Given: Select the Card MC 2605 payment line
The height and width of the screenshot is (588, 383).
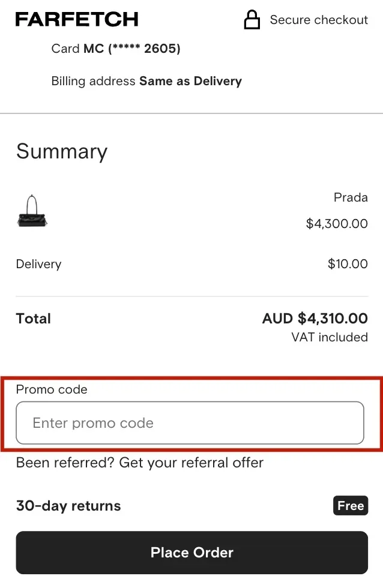Looking at the screenshot, I should (116, 49).
